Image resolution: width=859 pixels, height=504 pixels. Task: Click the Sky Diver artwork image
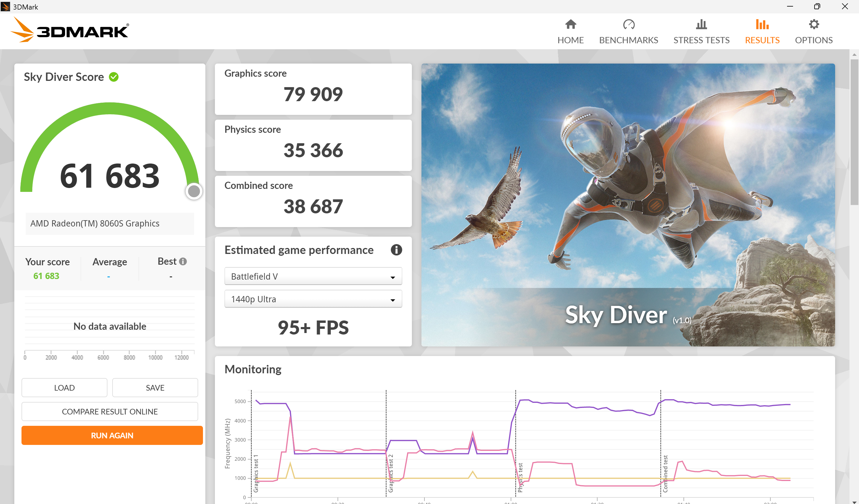coord(628,204)
